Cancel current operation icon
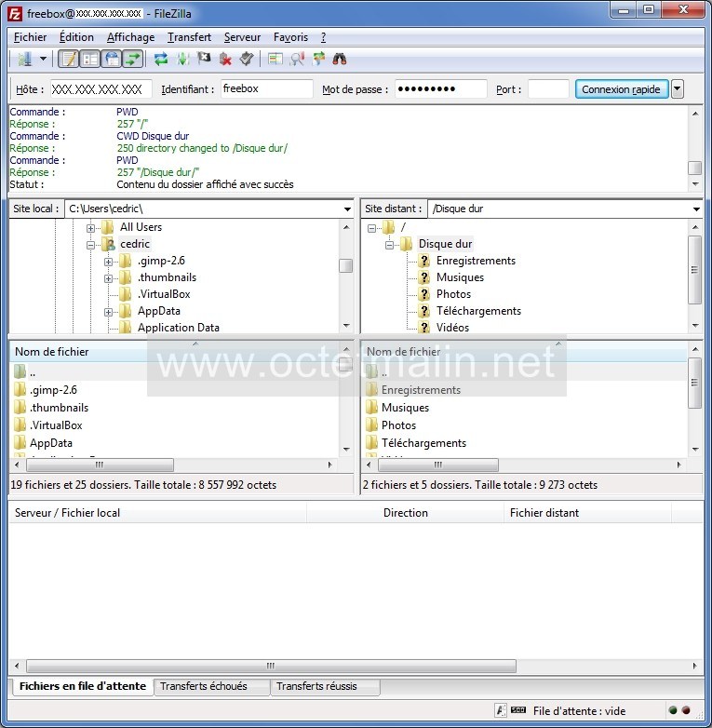This screenshot has height=728, width=712. 204,59
